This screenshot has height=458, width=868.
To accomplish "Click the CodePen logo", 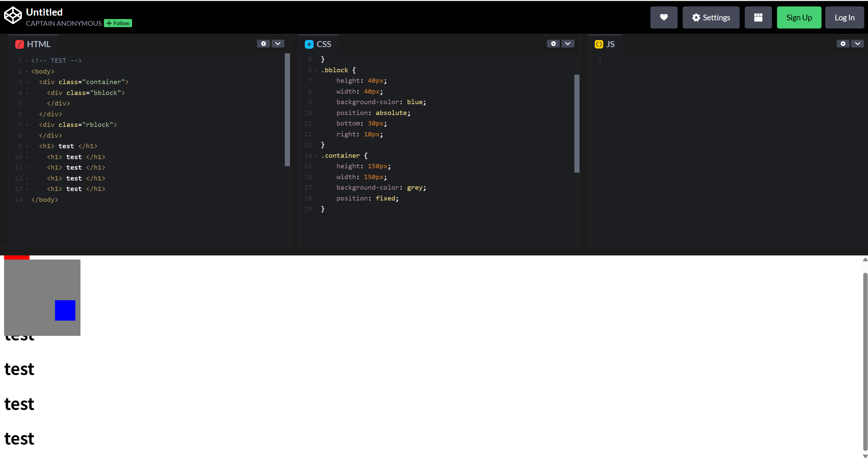I will tap(13, 15).
